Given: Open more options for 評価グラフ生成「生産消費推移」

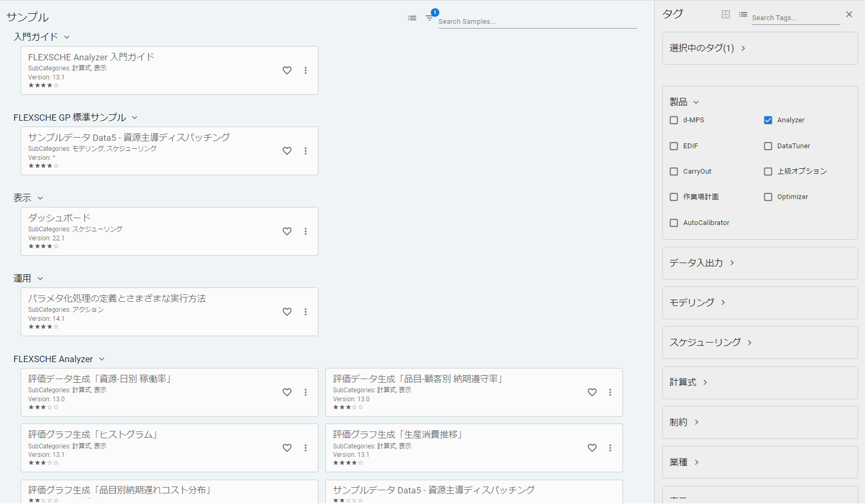Looking at the screenshot, I should tap(610, 448).
